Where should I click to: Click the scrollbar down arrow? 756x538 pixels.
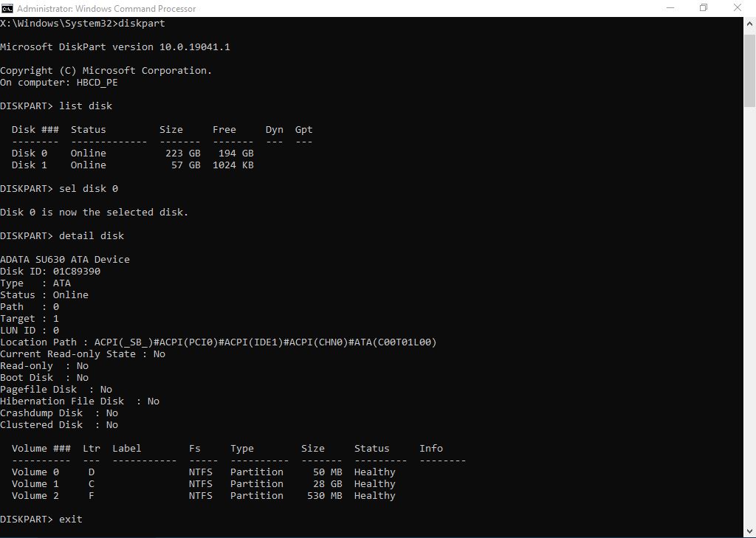pos(749,531)
